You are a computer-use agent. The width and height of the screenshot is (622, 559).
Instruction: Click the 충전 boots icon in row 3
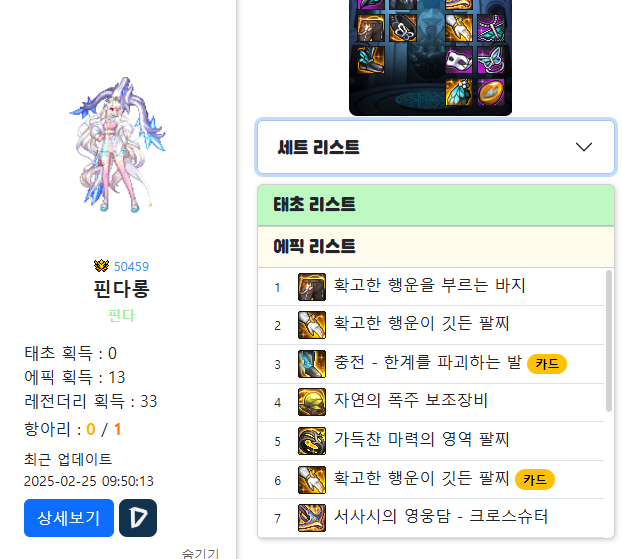pyautogui.click(x=312, y=364)
